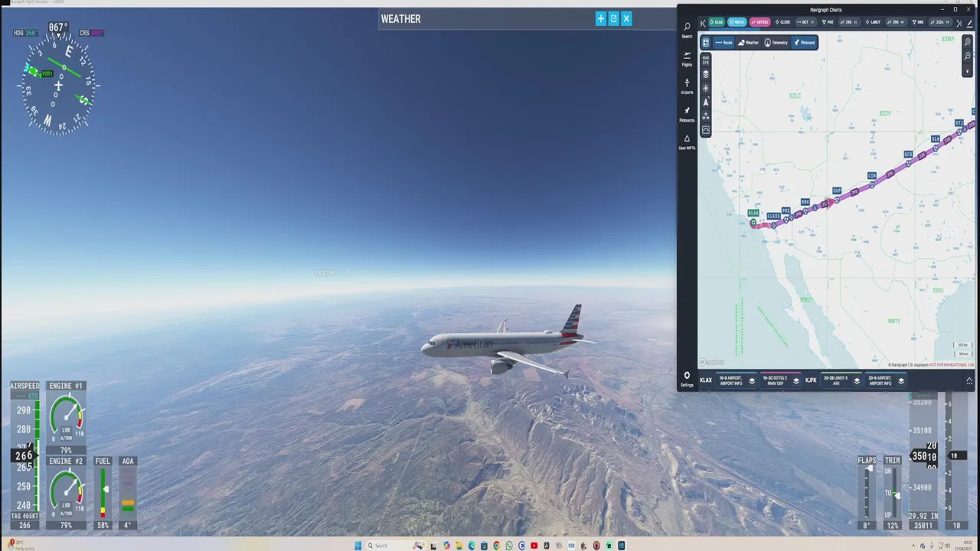980x551 pixels.
Task: Select the PKE waypoint in route strip
Action: 827,22
